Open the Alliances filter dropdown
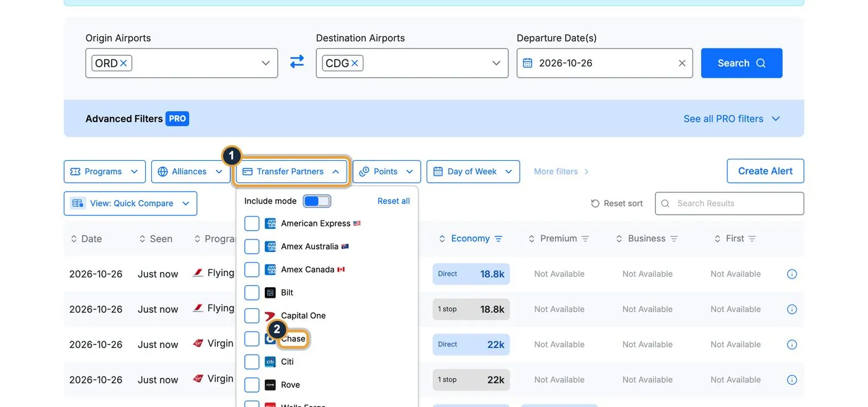 point(190,172)
